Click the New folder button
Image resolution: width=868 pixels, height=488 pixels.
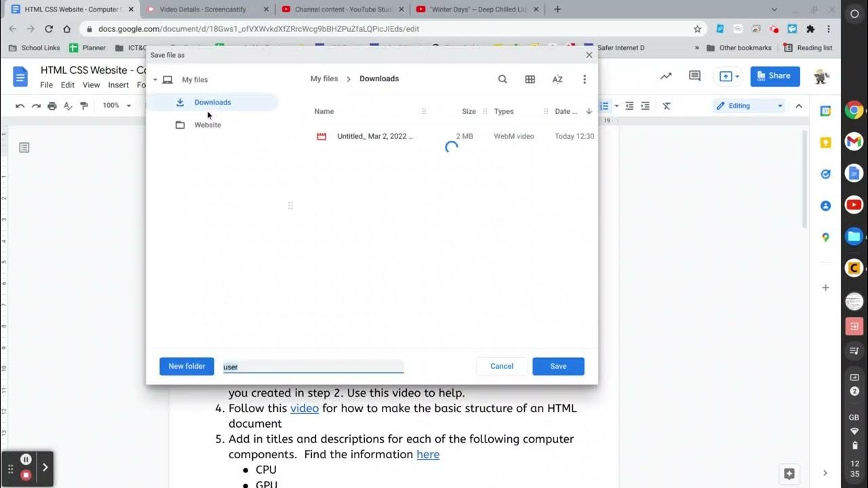pos(186,366)
